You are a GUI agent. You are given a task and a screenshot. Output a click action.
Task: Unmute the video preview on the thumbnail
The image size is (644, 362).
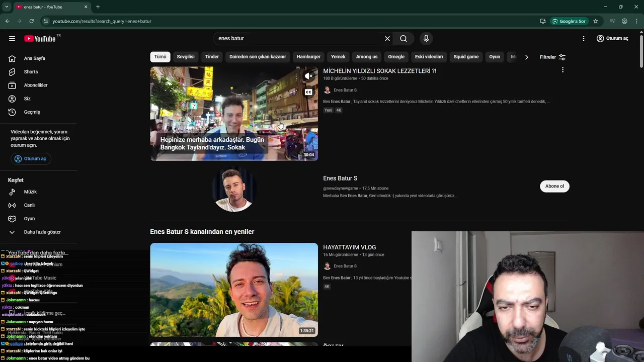pyautogui.click(x=308, y=76)
